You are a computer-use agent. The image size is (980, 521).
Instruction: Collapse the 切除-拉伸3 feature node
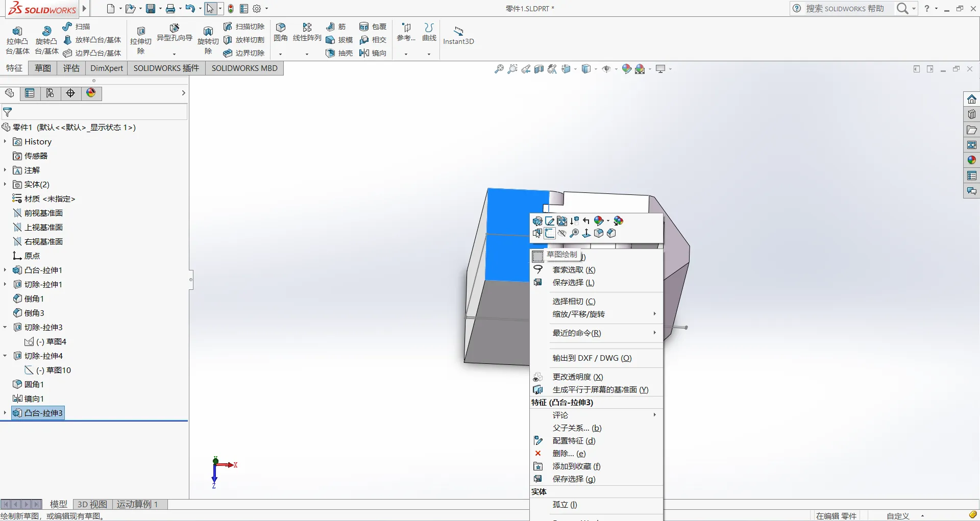tap(5, 327)
